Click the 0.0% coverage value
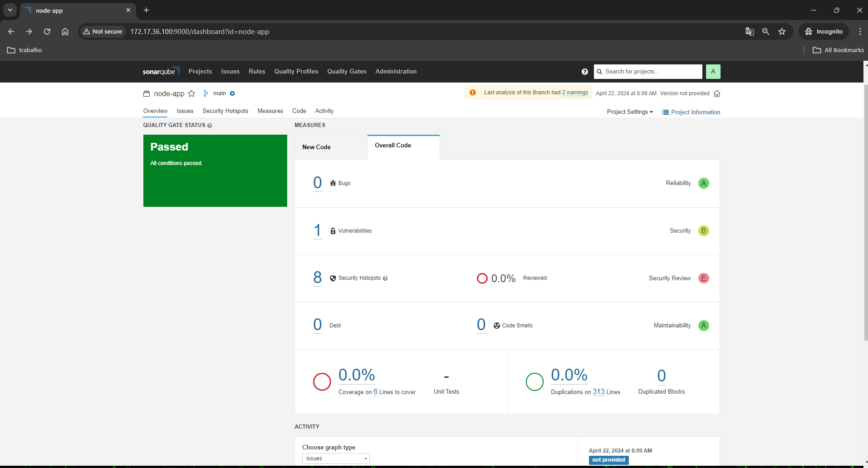Image resolution: width=868 pixels, height=468 pixels. point(357,375)
